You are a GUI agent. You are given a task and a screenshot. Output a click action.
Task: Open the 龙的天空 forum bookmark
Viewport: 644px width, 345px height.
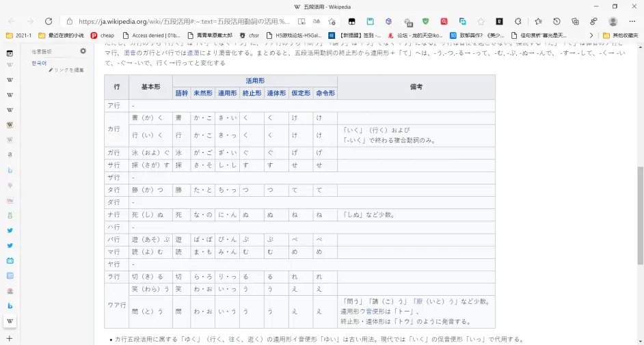pyautogui.click(x=415, y=36)
